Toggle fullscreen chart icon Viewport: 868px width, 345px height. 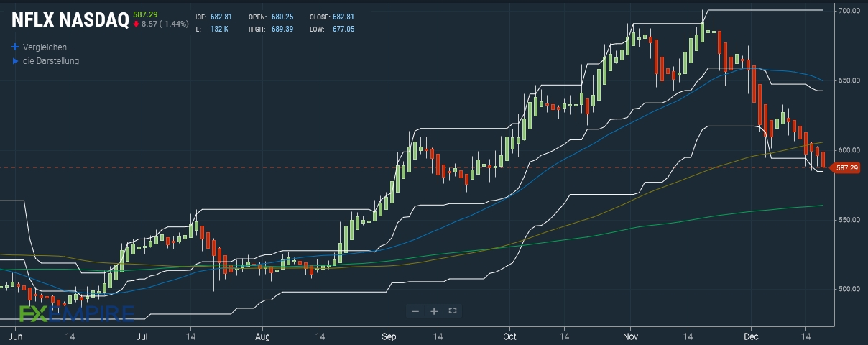point(453,310)
